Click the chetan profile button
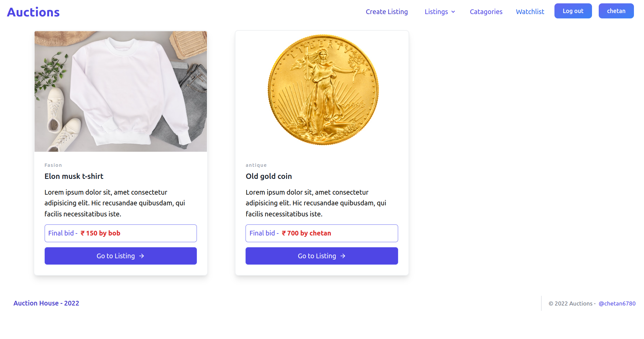 point(616,11)
